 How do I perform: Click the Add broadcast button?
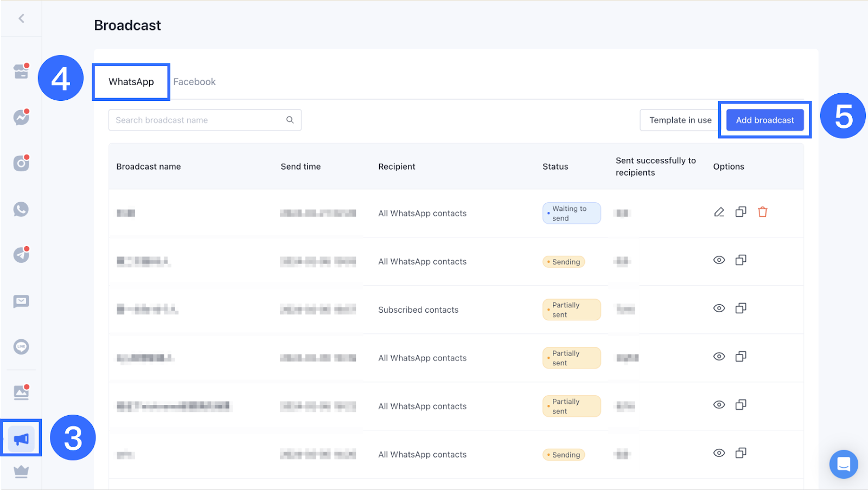(x=764, y=120)
